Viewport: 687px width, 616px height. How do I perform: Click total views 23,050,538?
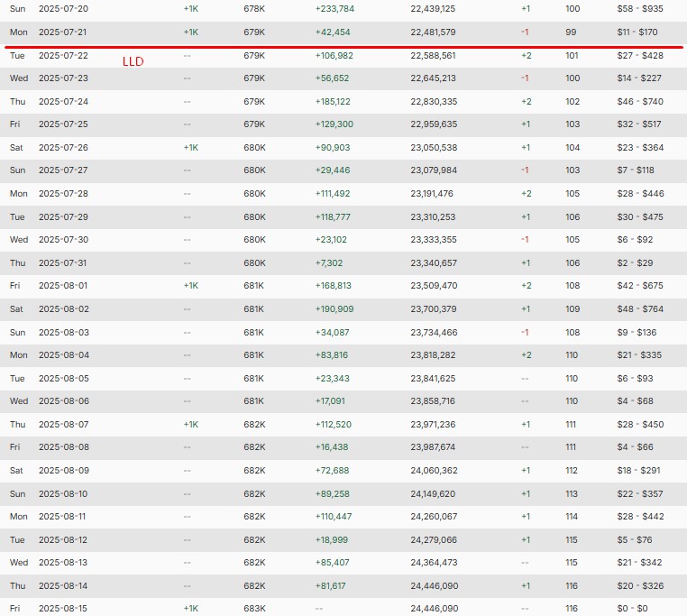[434, 148]
